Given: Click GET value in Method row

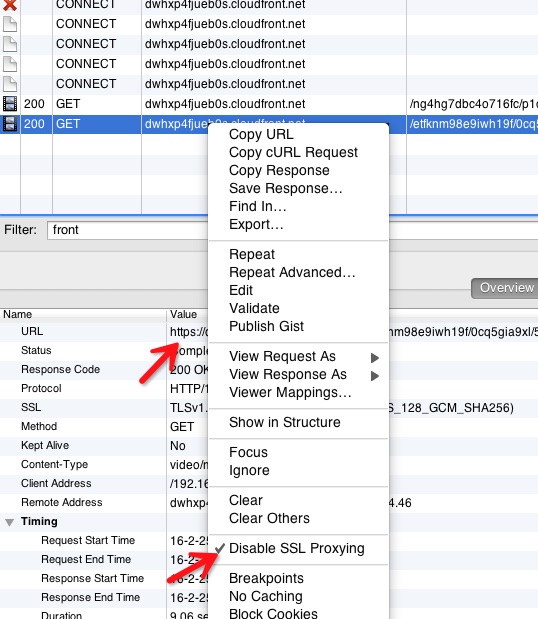Looking at the screenshot, I should (x=182, y=427).
